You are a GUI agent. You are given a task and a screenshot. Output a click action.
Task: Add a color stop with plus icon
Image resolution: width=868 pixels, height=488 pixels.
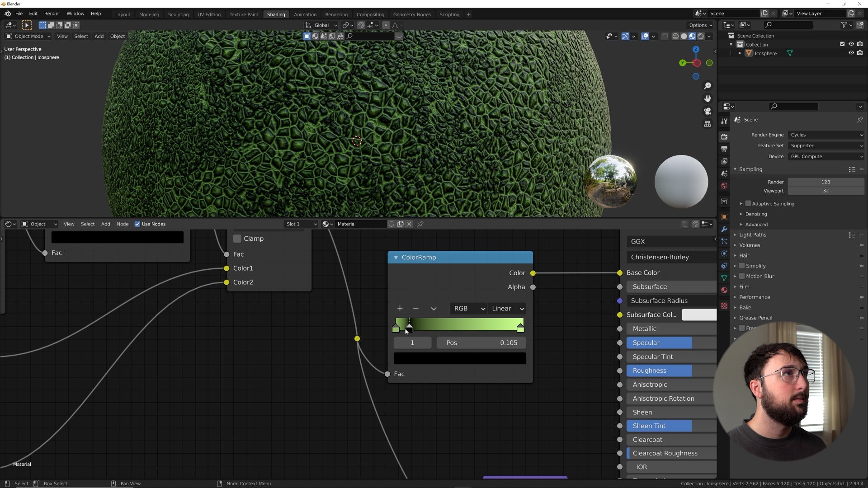(x=400, y=308)
